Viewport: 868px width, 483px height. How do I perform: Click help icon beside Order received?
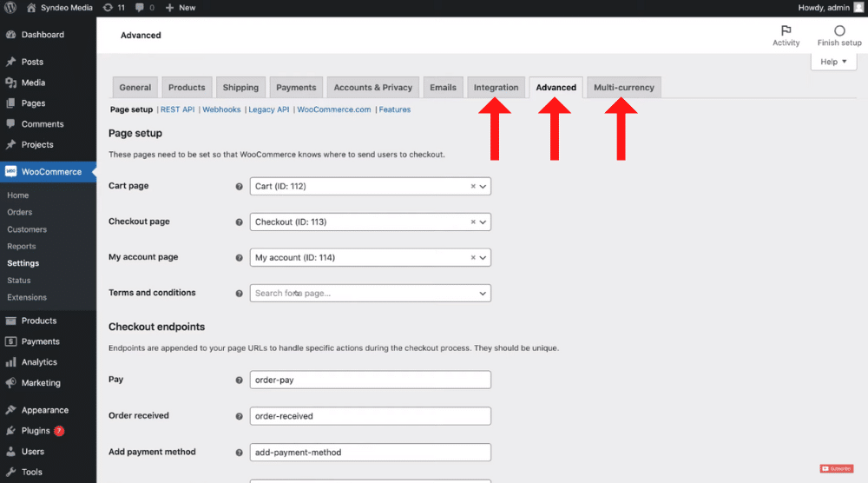click(x=240, y=416)
